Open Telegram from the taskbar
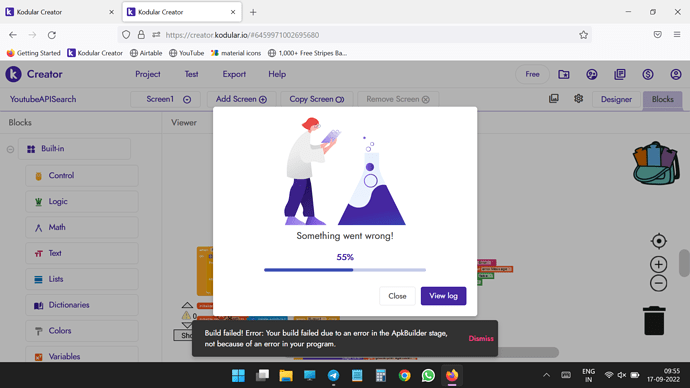 point(333,375)
